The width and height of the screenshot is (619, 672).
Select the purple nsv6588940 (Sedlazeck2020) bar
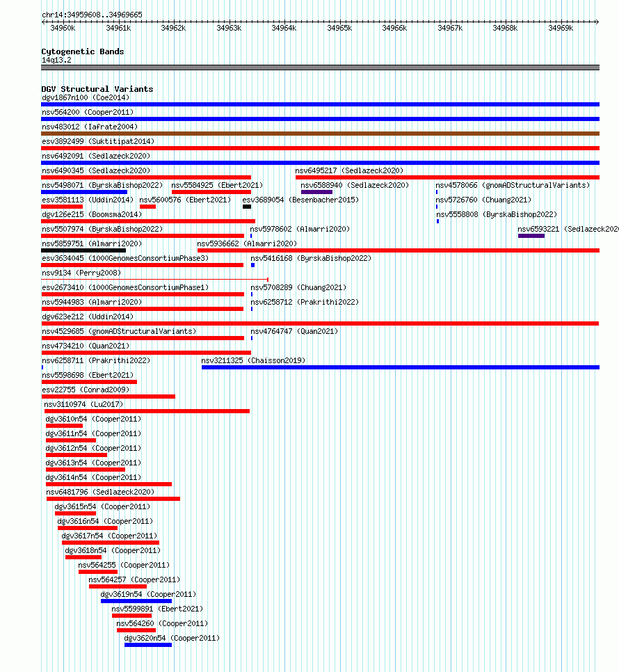(x=316, y=192)
